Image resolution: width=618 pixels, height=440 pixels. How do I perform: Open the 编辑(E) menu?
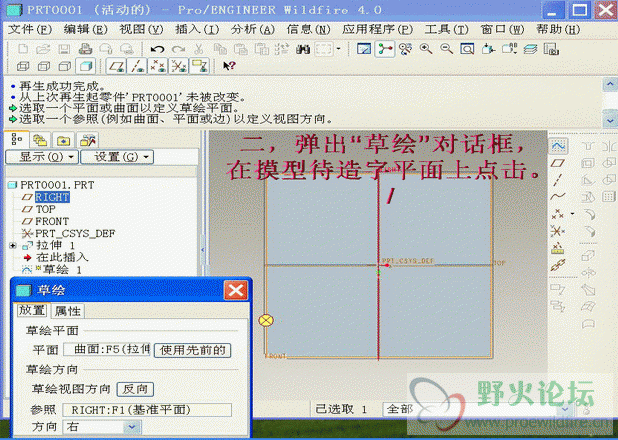coord(86,29)
